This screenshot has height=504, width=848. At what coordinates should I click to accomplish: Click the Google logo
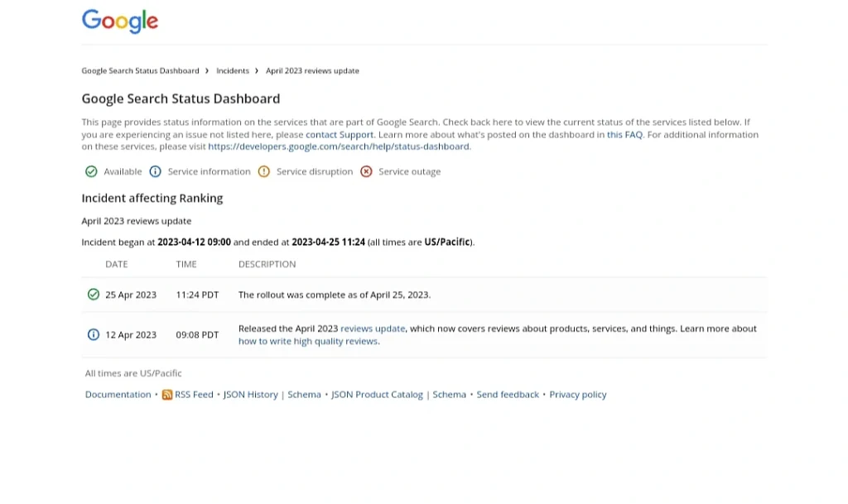tap(120, 22)
